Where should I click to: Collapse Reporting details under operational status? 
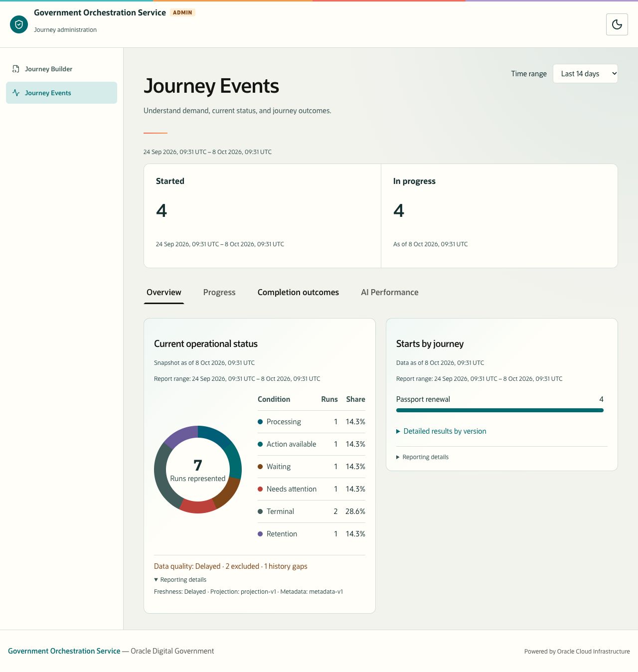[x=180, y=580]
